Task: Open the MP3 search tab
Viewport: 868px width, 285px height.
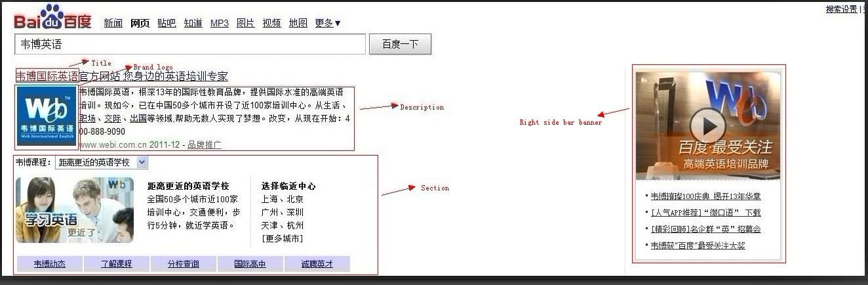Action: click(x=220, y=23)
